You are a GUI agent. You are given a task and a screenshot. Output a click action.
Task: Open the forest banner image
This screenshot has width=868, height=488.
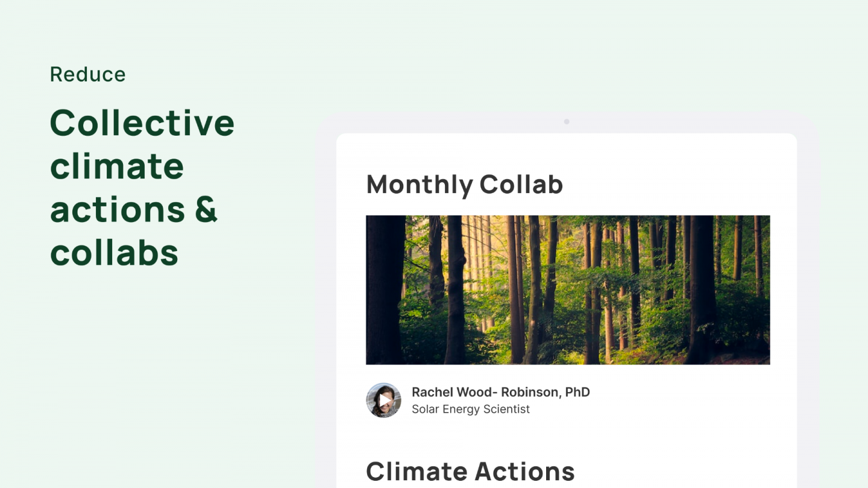(567, 290)
